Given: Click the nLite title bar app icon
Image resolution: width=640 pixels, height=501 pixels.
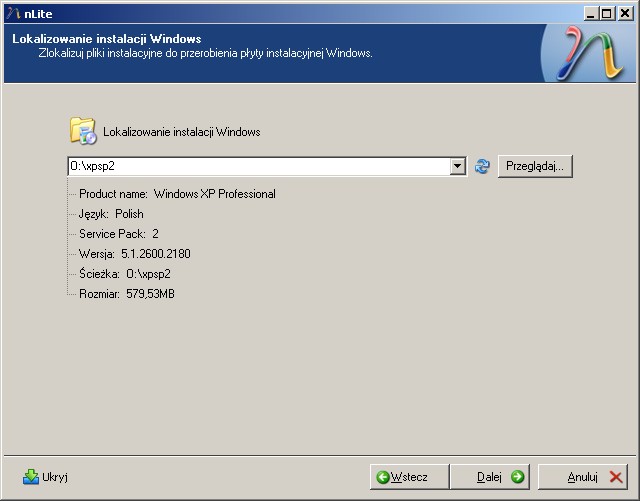Looking at the screenshot, I should [x=13, y=13].
